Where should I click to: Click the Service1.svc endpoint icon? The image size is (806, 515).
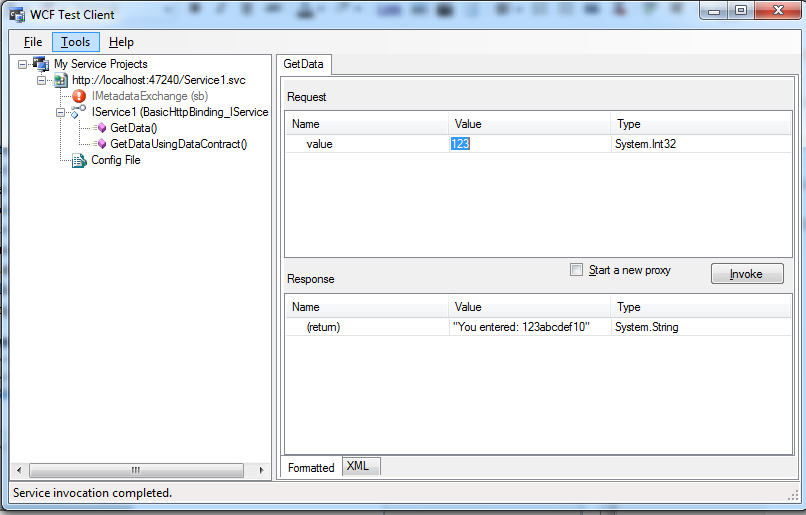tap(60, 80)
